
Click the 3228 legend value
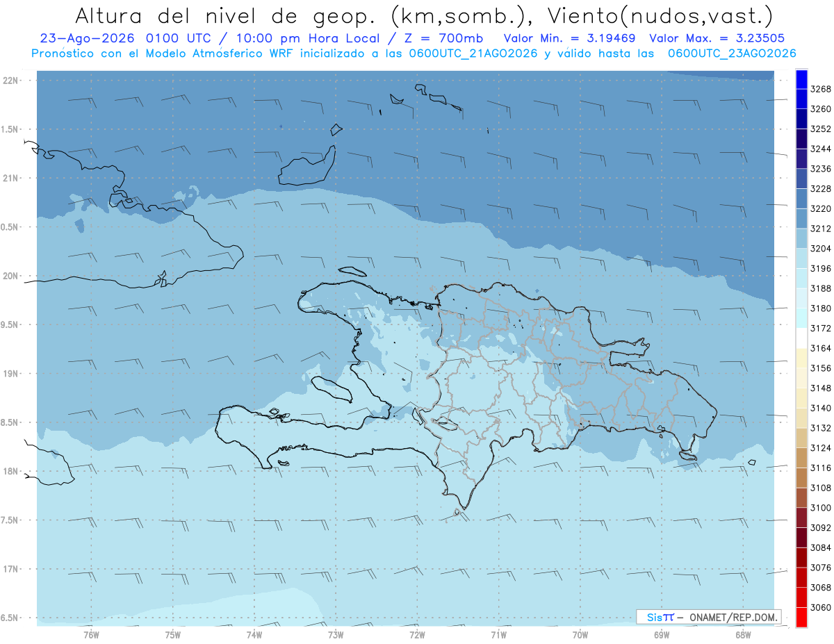coord(821,189)
